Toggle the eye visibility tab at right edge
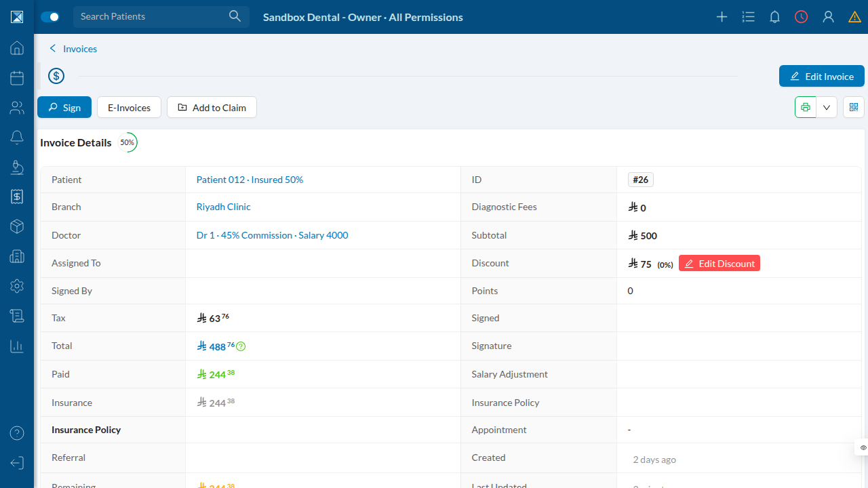Screen dimensions: 868x488 (863, 448)
